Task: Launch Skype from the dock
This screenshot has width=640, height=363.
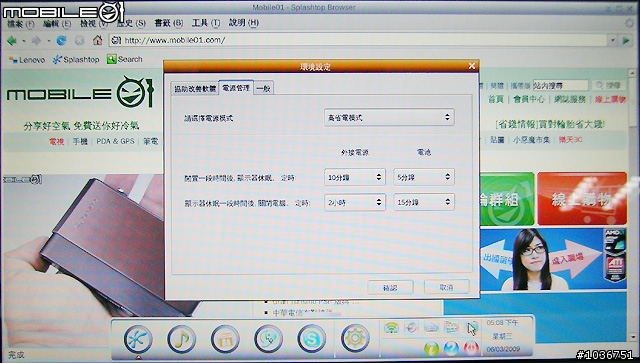Action: pyautogui.click(x=312, y=339)
